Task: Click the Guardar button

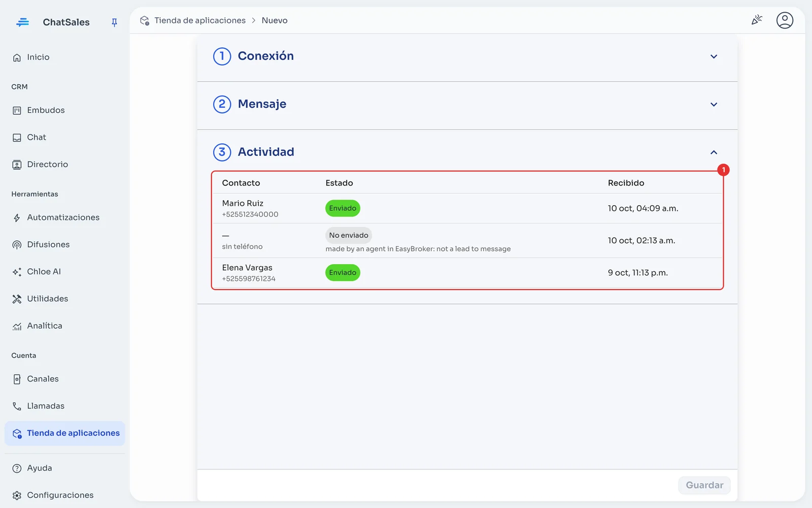Action: pyautogui.click(x=704, y=485)
